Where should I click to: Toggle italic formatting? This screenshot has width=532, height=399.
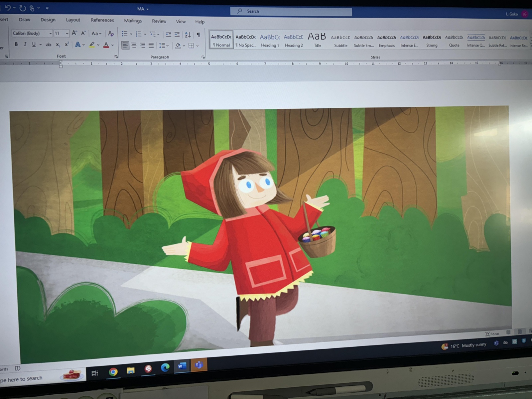coord(25,44)
